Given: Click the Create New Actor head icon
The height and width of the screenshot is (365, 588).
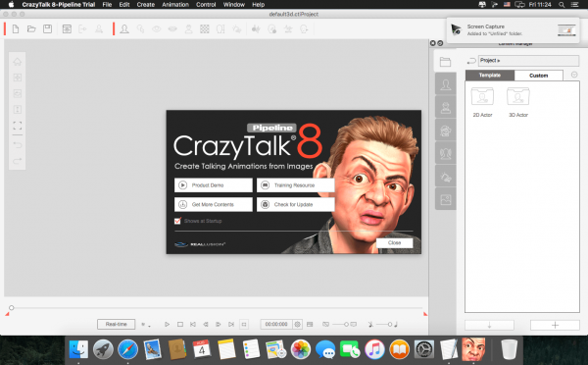Looking at the screenshot, I should coord(124,28).
